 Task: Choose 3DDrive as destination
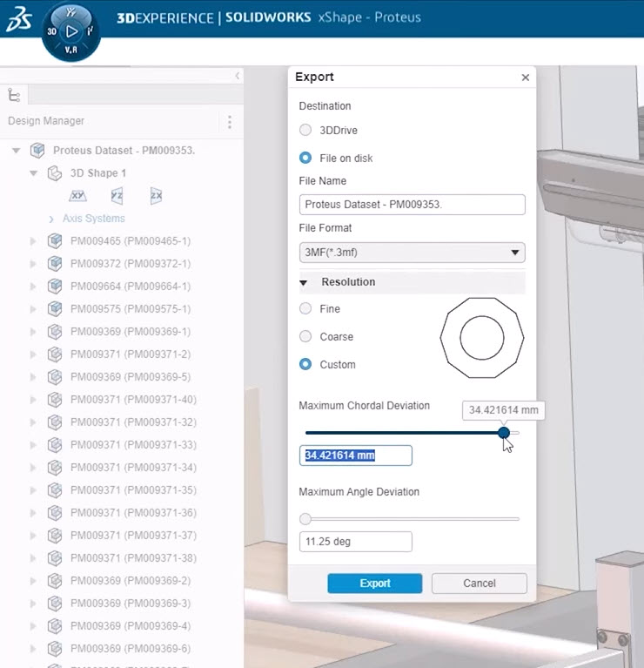(305, 131)
